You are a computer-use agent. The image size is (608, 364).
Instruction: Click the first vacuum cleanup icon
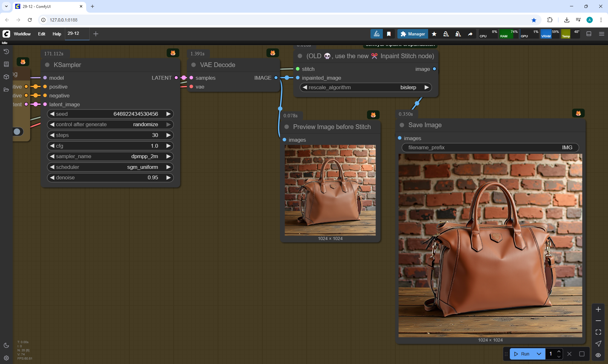(446, 34)
